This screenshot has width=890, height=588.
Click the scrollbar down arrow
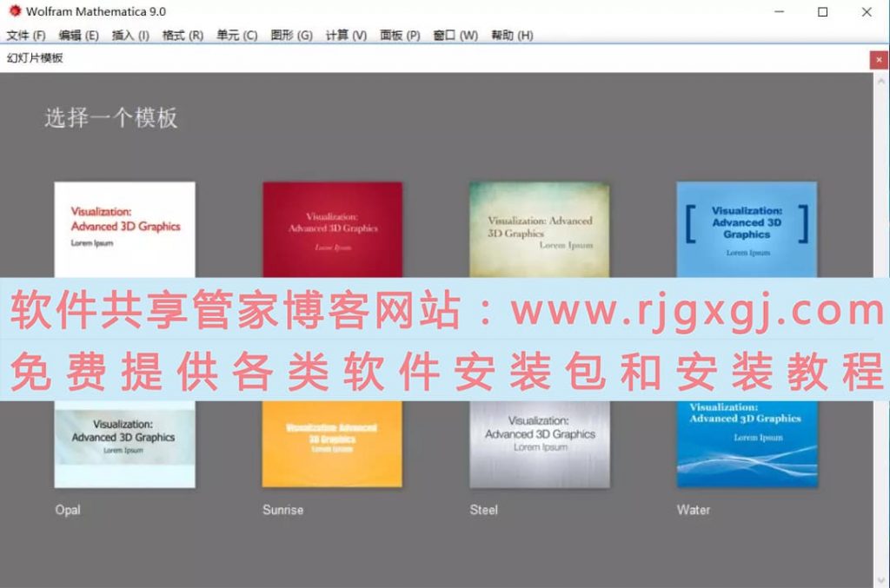point(881,581)
